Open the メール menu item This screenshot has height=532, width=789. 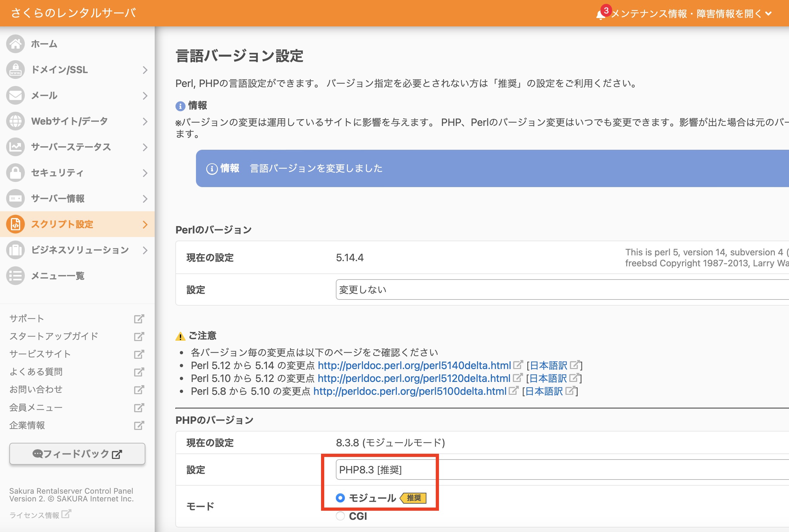coord(77,95)
